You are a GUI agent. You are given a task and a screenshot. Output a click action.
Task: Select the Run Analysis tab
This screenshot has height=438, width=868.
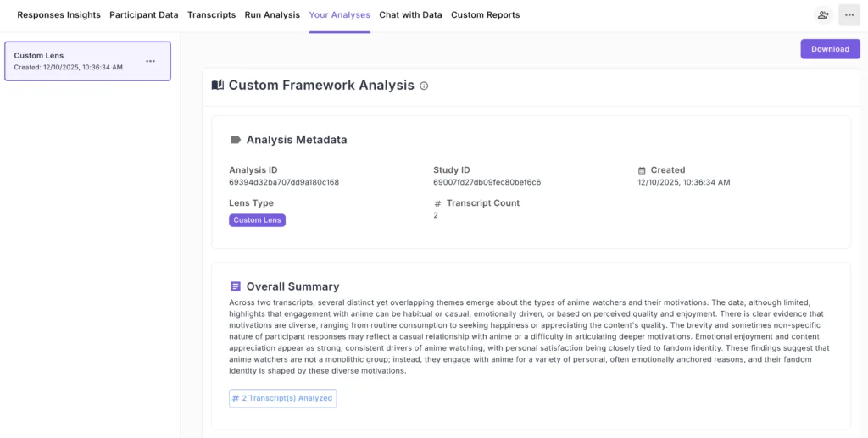(272, 15)
